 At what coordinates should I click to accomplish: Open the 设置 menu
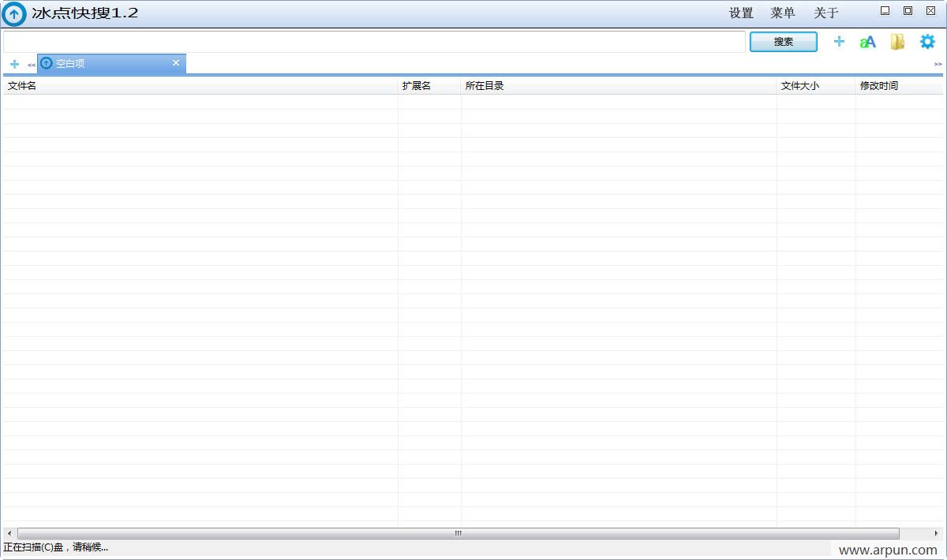(x=741, y=13)
